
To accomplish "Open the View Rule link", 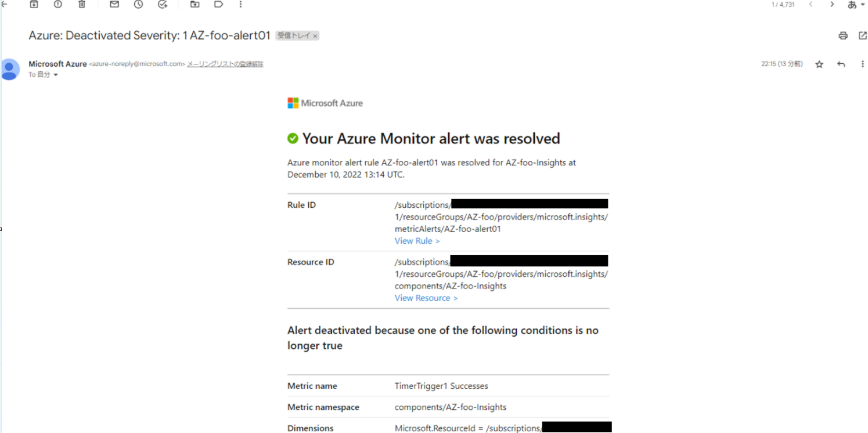I will 417,240.
